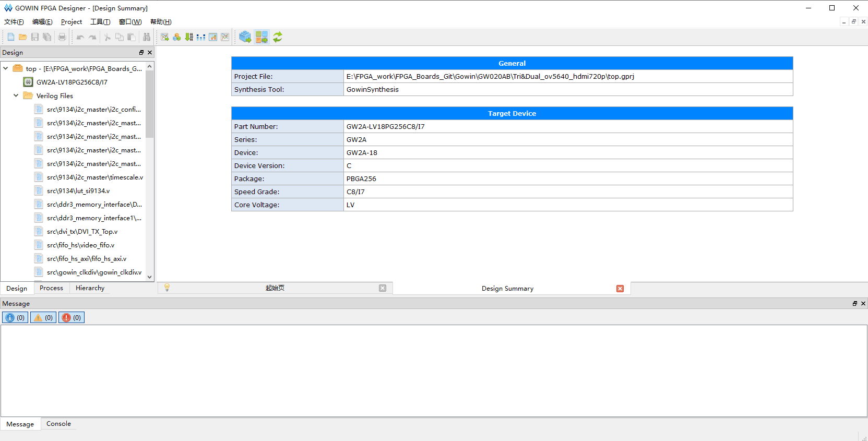Click the green Run All arrows icon
The height and width of the screenshot is (441, 868).
(x=278, y=37)
